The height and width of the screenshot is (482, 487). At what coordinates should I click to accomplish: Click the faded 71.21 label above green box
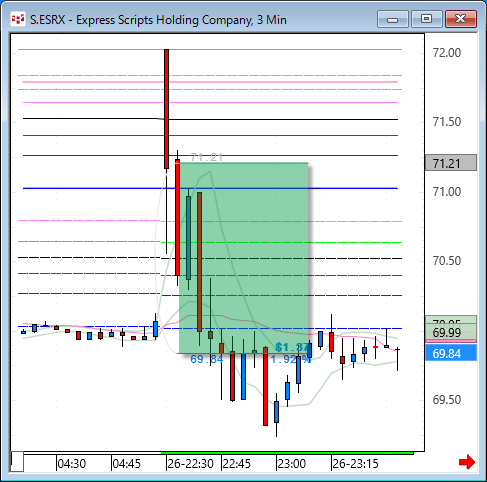click(207, 157)
